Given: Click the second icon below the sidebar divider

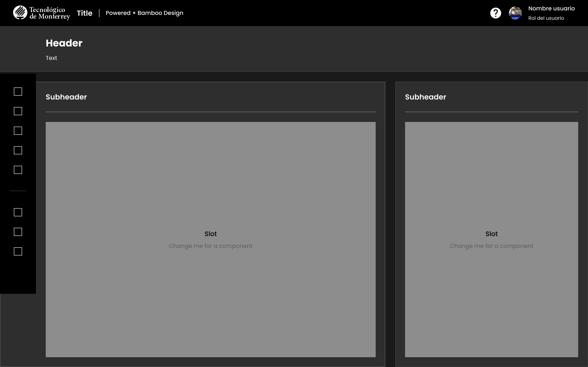Looking at the screenshot, I should click(18, 232).
